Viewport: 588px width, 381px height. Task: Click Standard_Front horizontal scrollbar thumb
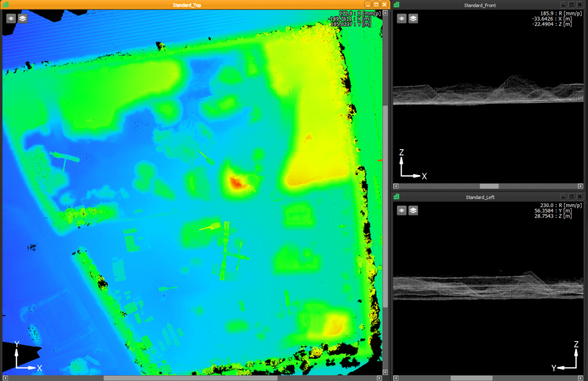click(x=489, y=186)
